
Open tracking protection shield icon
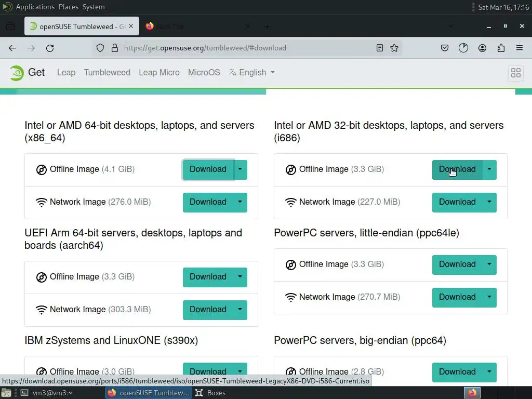pos(100,48)
